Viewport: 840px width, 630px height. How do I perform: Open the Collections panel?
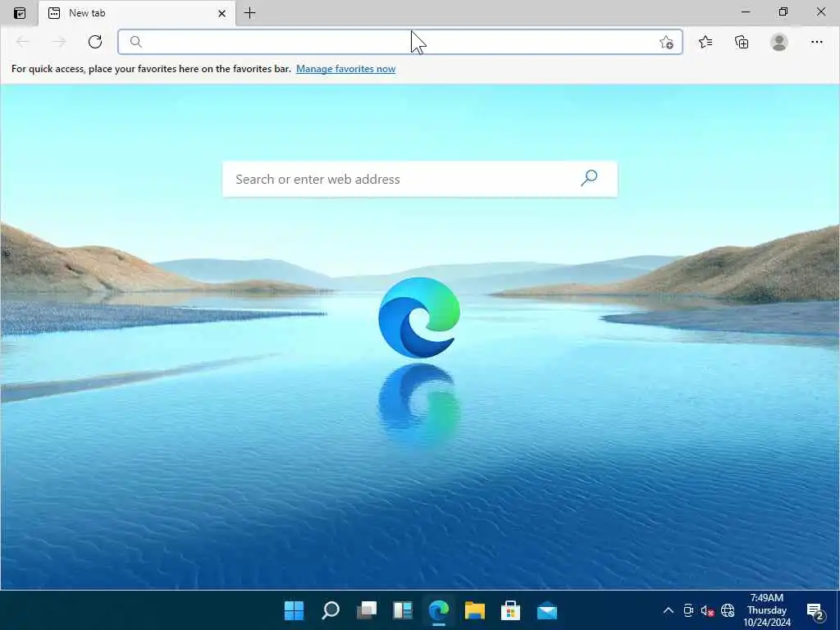pyautogui.click(x=742, y=42)
